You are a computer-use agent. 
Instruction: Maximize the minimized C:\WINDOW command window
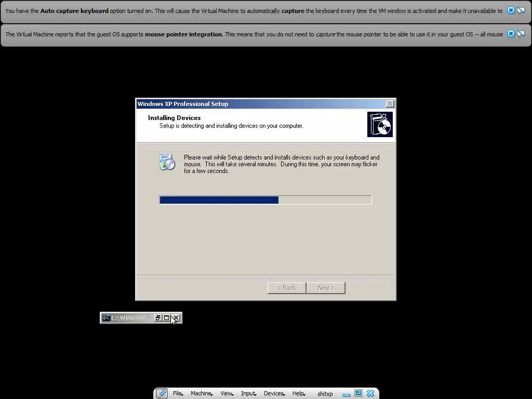[x=166, y=318]
